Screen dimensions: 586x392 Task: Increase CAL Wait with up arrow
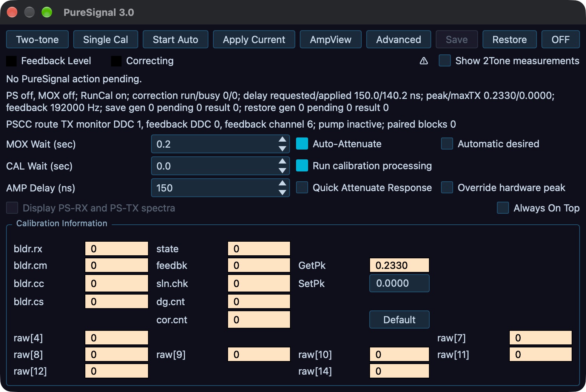(x=282, y=161)
